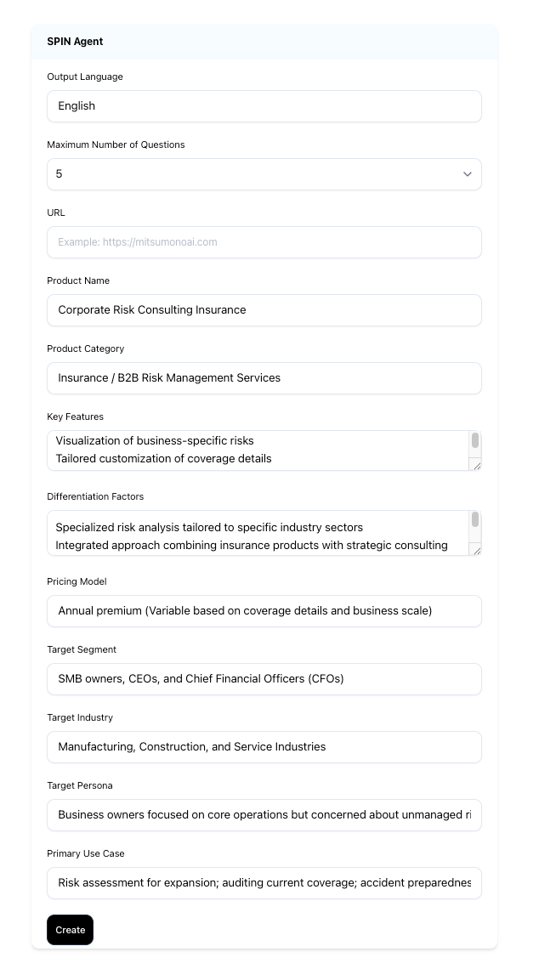The height and width of the screenshot is (980, 556).
Task: Click the SPIN Agent header title
Action: (75, 42)
